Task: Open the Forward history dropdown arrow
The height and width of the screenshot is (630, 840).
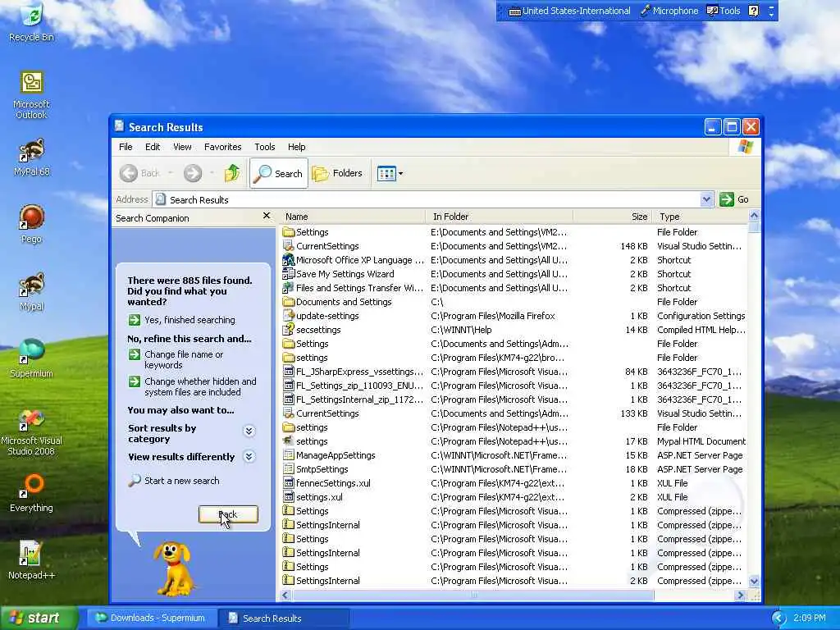Action: (x=212, y=173)
